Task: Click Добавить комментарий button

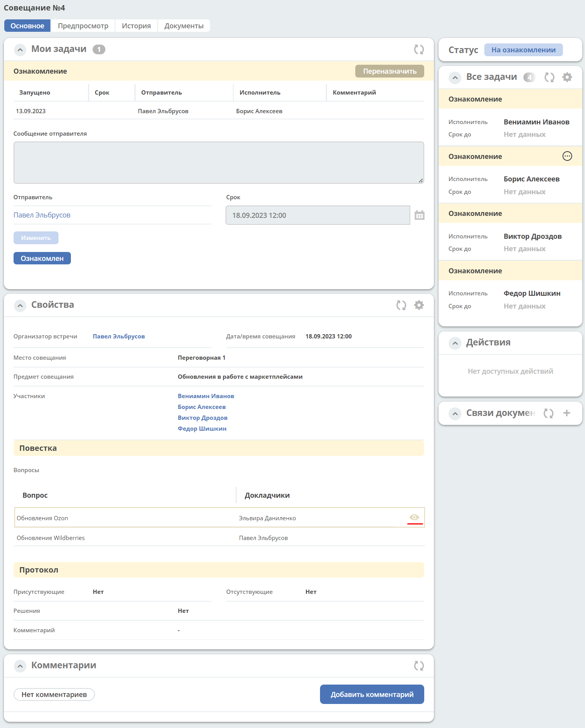Action: 372,694
